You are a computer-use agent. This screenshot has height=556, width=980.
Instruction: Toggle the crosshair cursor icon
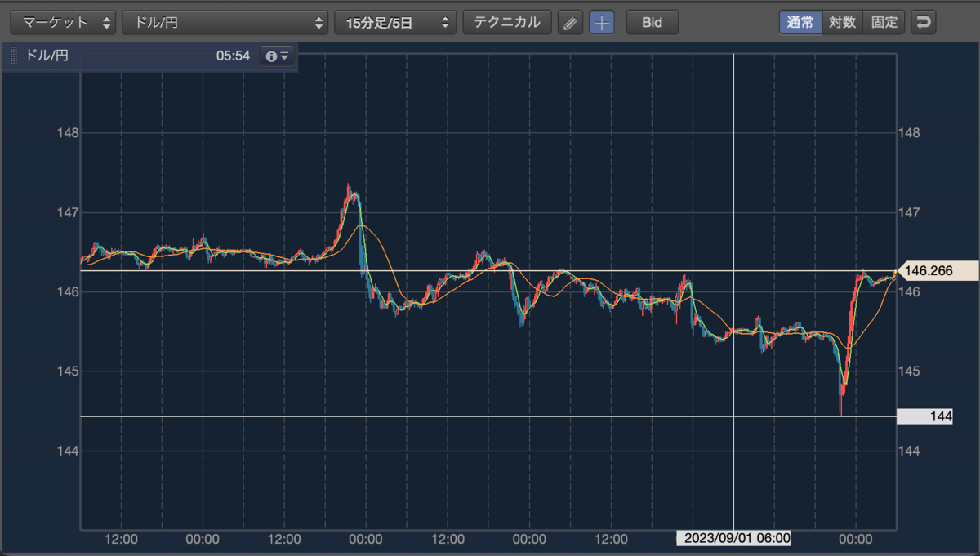(602, 22)
